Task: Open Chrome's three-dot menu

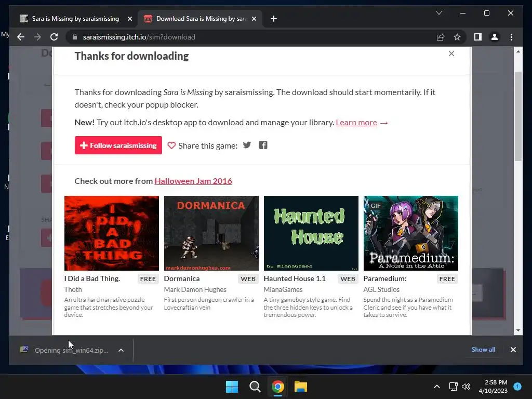Action: point(511,37)
